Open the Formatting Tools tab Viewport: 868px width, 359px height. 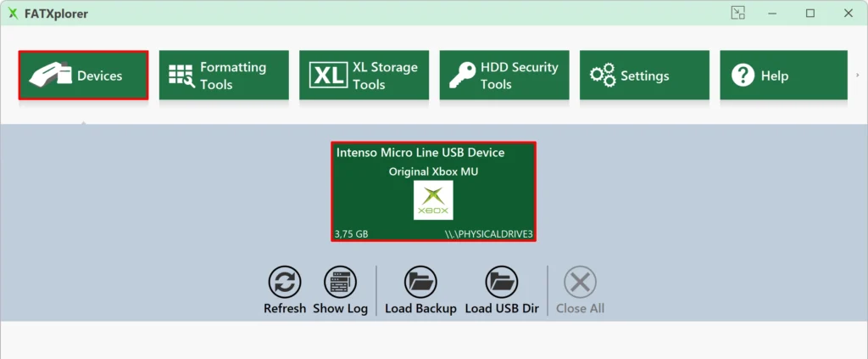tap(224, 76)
